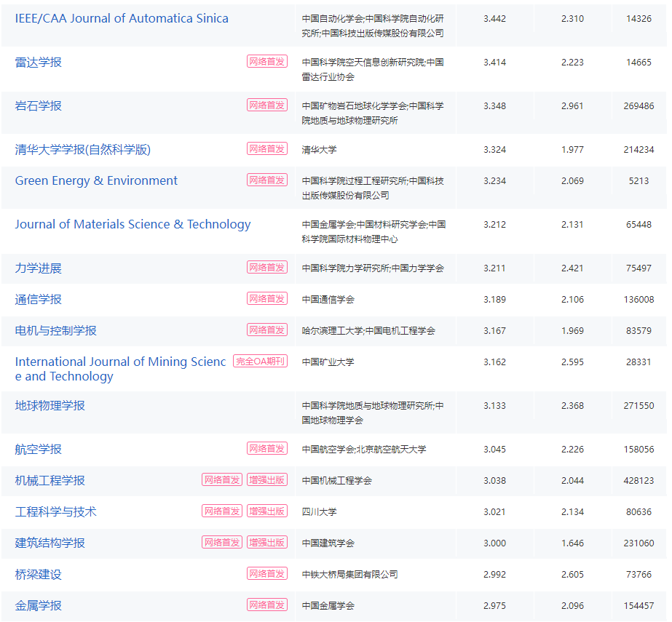672x622 pixels.
Task: Select the value 2.223 in the 雷达学报 row
Action: [572, 63]
